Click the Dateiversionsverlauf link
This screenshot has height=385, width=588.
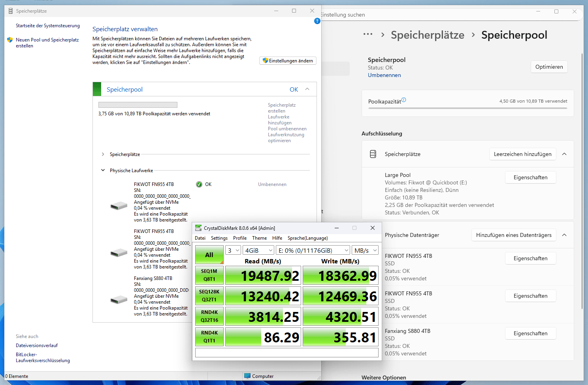(x=37, y=346)
